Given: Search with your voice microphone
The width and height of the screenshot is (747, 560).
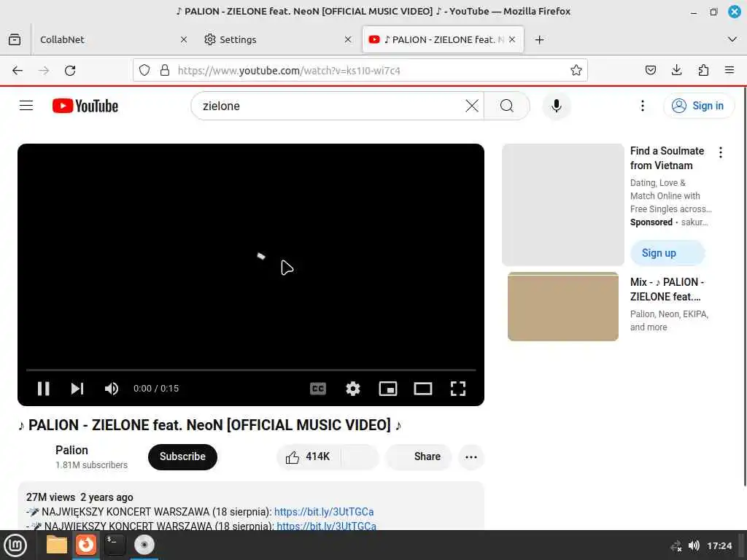Looking at the screenshot, I should click(556, 106).
